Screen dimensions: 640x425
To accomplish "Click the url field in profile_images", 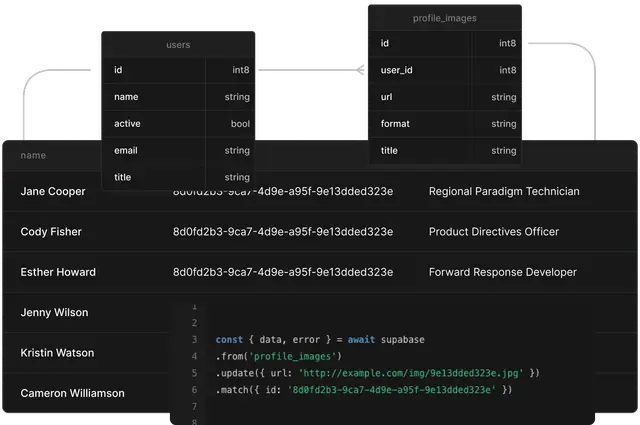I will click(x=386, y=97).
